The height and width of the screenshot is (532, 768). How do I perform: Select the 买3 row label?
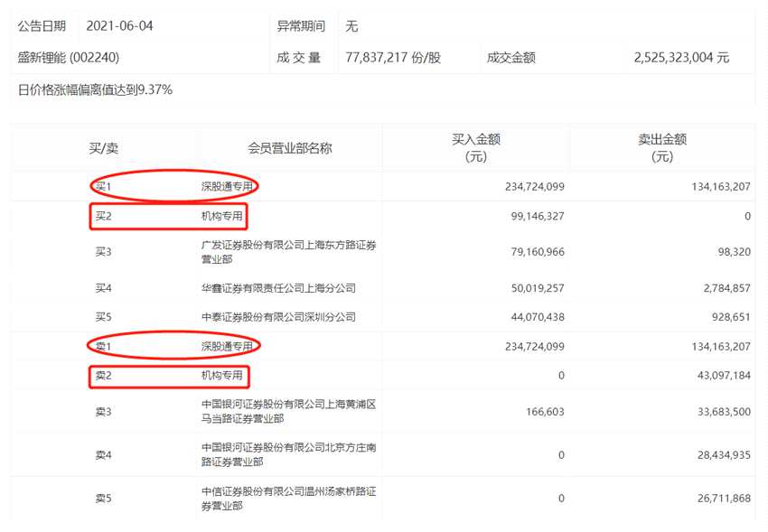tap(103, 252)
